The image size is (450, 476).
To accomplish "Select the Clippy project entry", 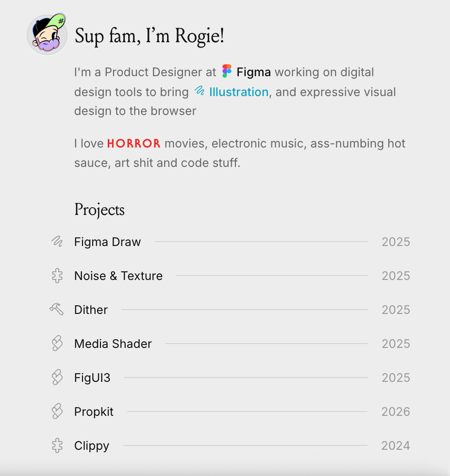I will click(91, 445).
